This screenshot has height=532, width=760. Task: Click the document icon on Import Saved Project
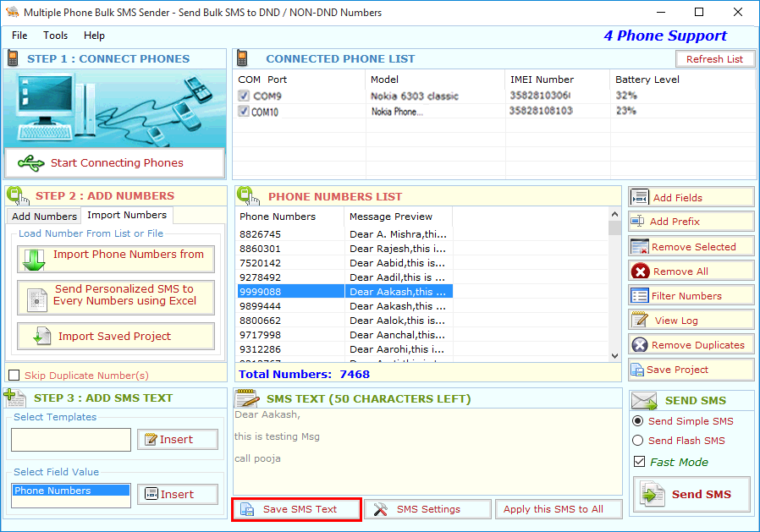(x=42, y=336)
